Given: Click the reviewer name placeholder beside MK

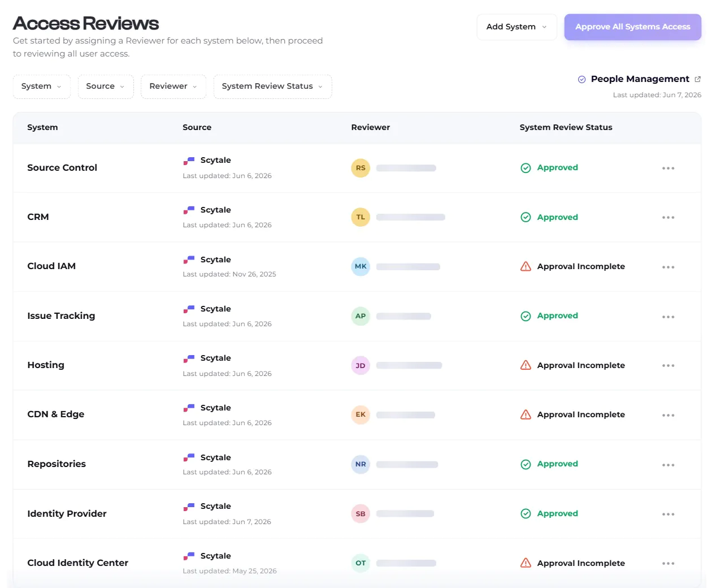Looking at the screenshot, I should (x=408, y=267).
